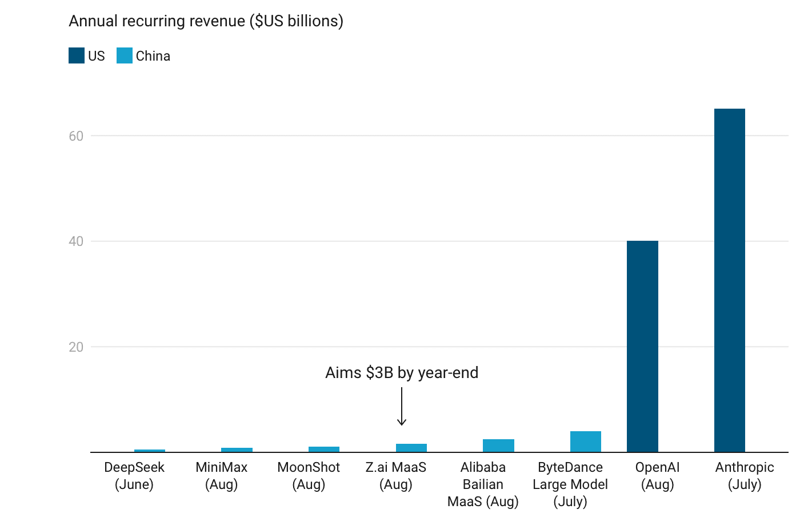Click the DeepSeek bar

click(150, 451)
